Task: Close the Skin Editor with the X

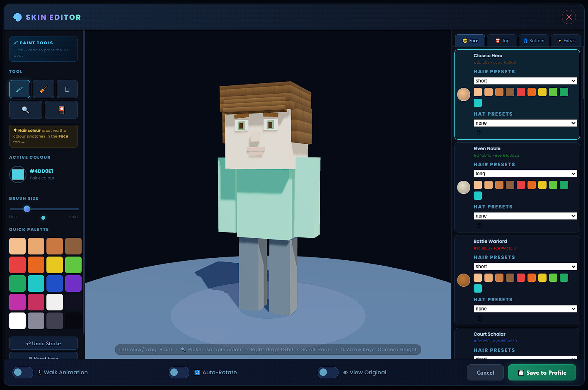Action: pos(569,17)
